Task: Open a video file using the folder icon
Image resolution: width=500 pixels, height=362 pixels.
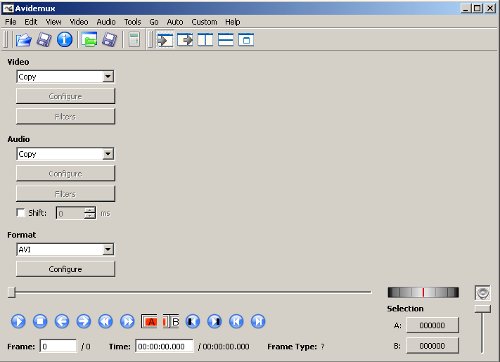Action: (x=24, y=40)
